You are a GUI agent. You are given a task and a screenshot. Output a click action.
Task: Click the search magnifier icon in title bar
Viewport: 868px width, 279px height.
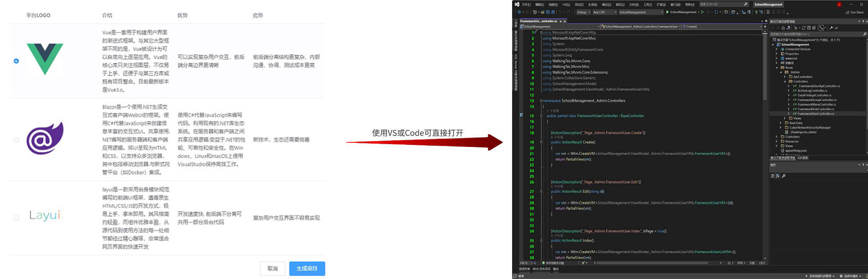point(746,4)
